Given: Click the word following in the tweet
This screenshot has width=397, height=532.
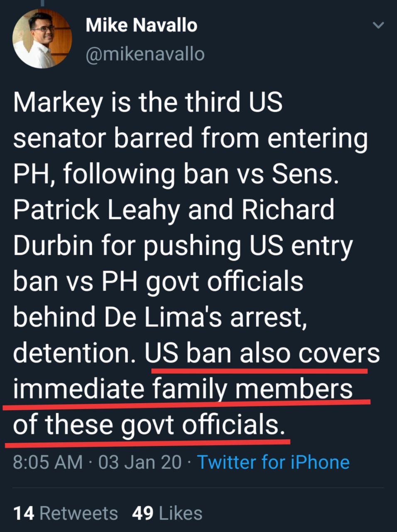Looking at the screenshot, I should (x=119, y=175).
